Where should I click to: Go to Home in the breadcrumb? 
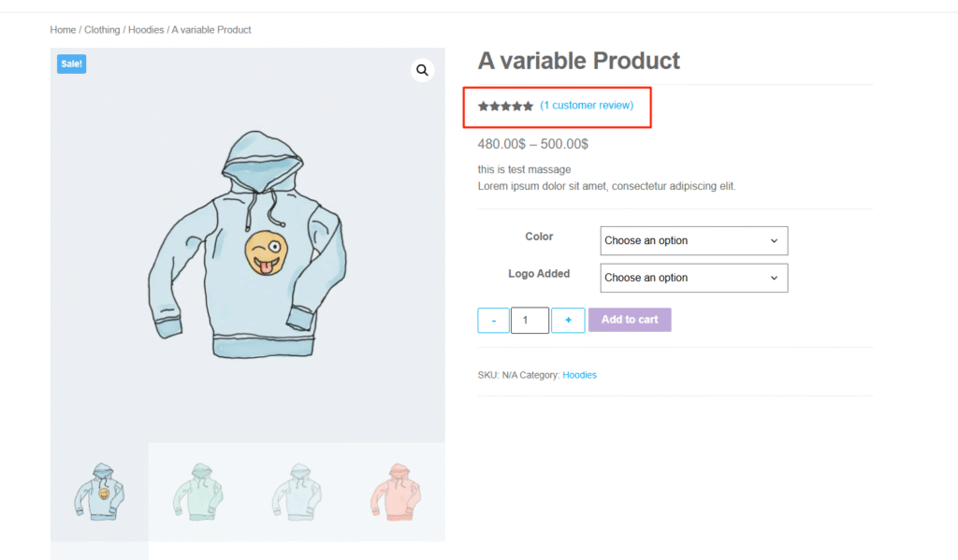(63, 30)
